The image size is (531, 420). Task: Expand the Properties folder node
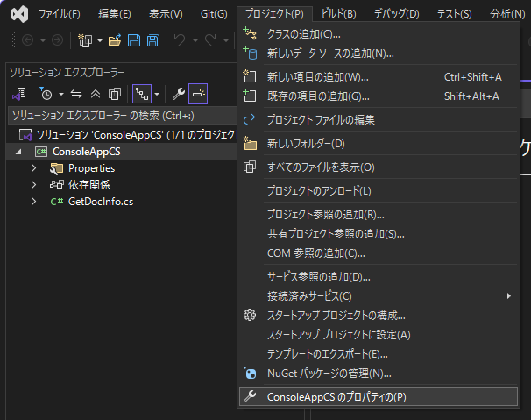33,168
